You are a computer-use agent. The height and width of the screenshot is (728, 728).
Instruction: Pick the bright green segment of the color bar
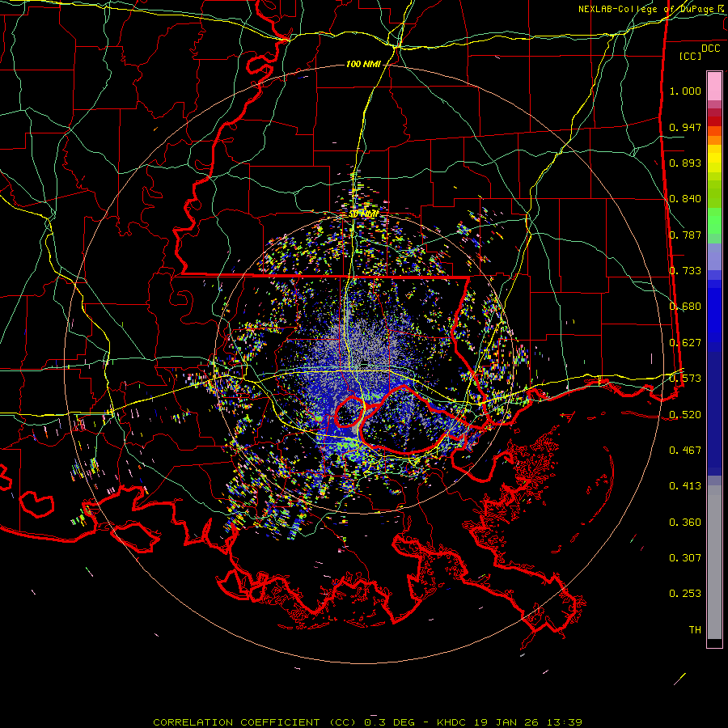pyautogui.click(x=714, y=221)
